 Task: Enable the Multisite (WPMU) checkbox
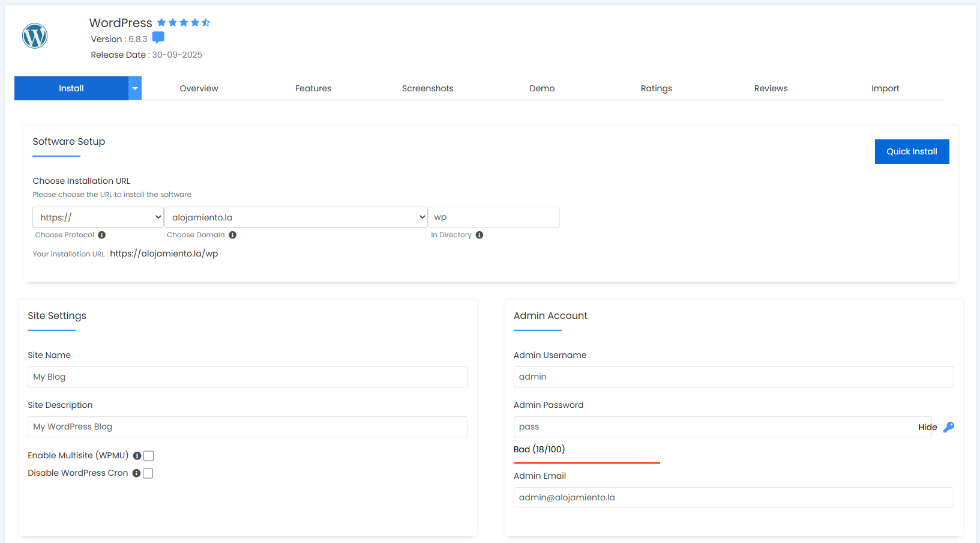[149, 456]
